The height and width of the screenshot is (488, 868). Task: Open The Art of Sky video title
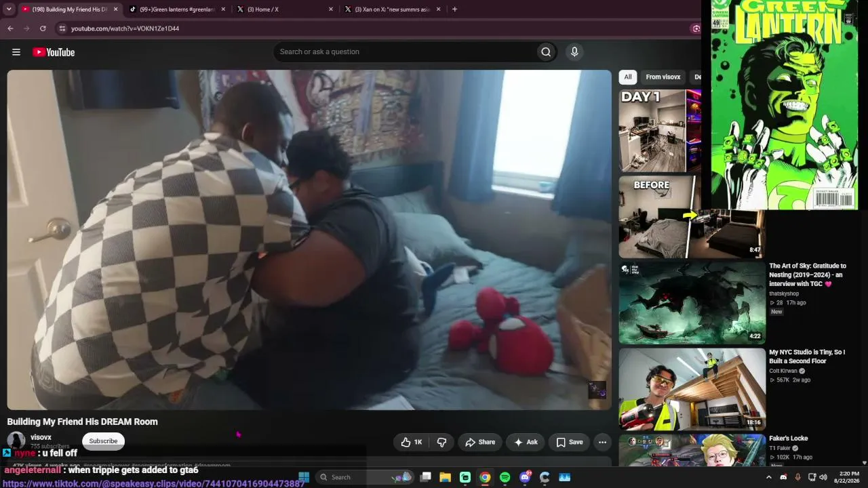[808, 274]
